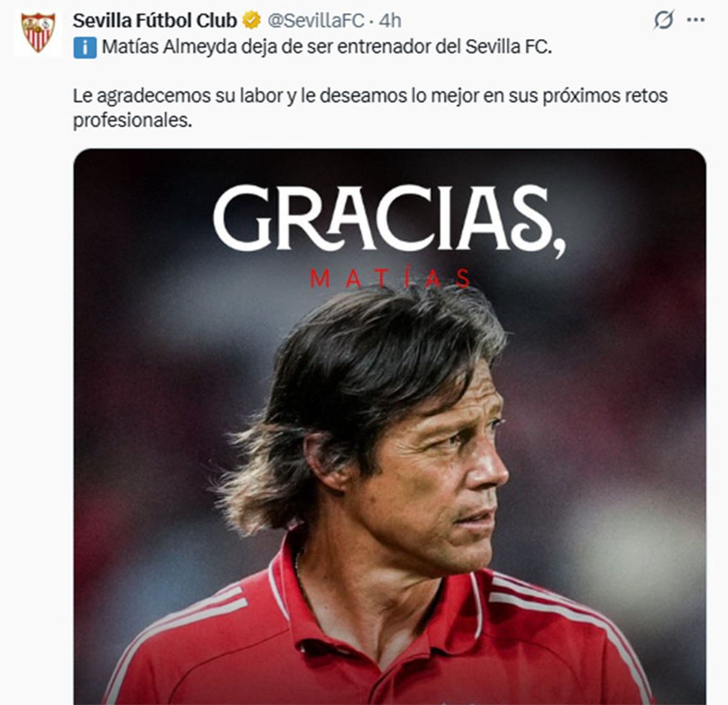Click the Sevilla FC crest avatar
The height and width of the screenshot is (705, 728).
pos(38,33)
